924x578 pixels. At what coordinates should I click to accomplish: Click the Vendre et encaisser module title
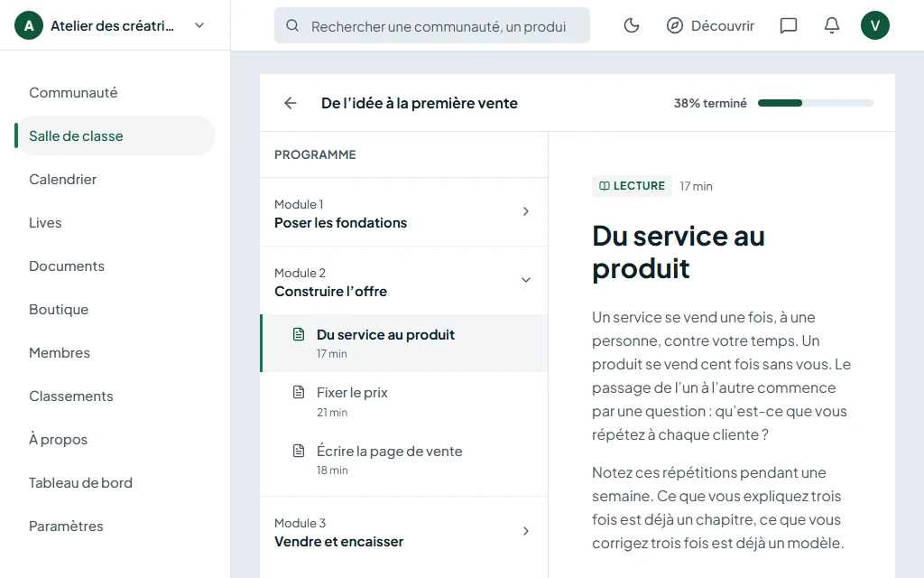click(x=339, y=542)
